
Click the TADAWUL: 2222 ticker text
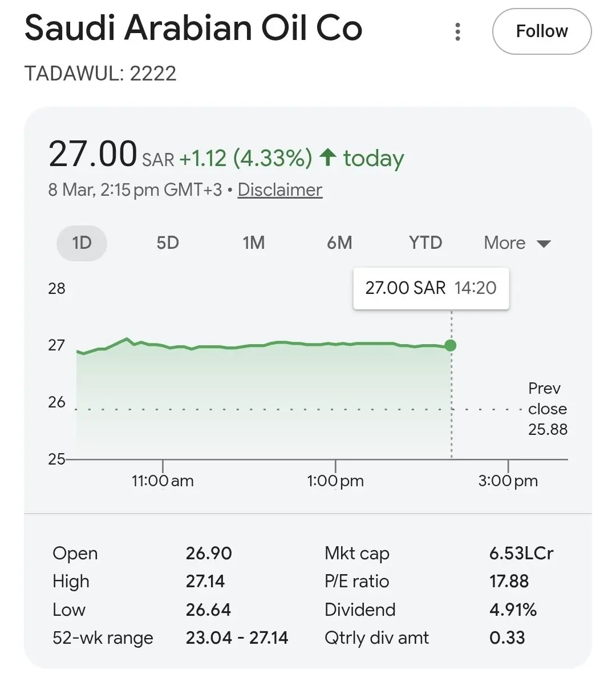(x=100, y=74)
